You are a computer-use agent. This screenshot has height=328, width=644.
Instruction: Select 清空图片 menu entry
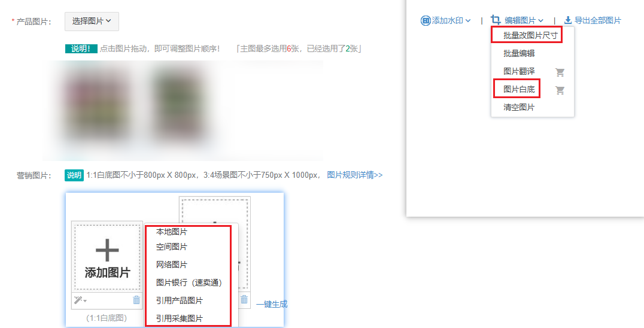(x=519, y=107)
